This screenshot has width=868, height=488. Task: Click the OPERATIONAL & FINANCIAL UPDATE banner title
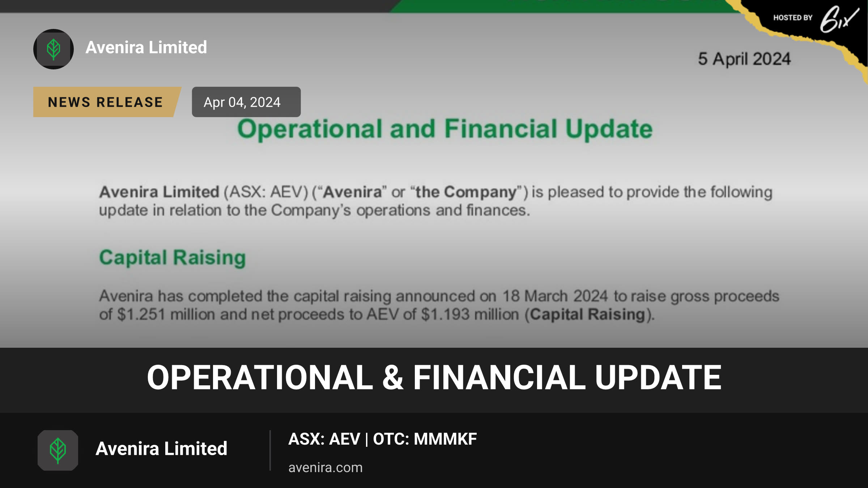tap(434, 377)
